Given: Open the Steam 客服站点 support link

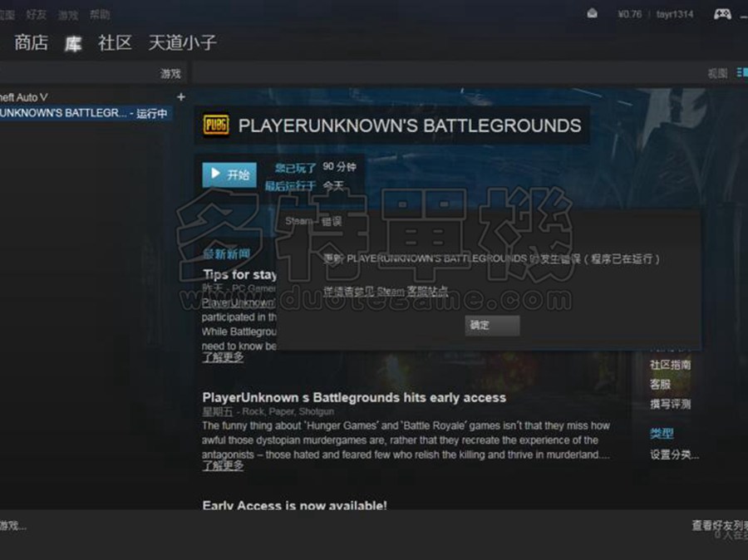Looking at the screenshot, I should tap(386, 292).
